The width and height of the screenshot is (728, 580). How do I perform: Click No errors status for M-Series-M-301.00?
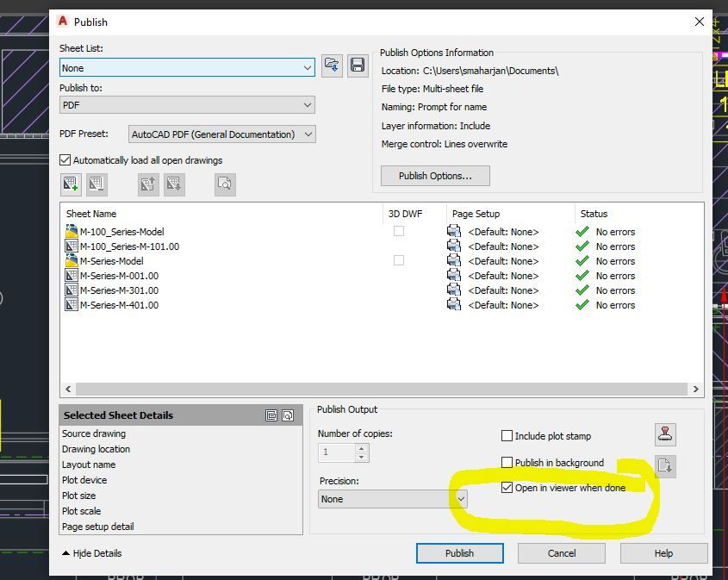point(615,290)
